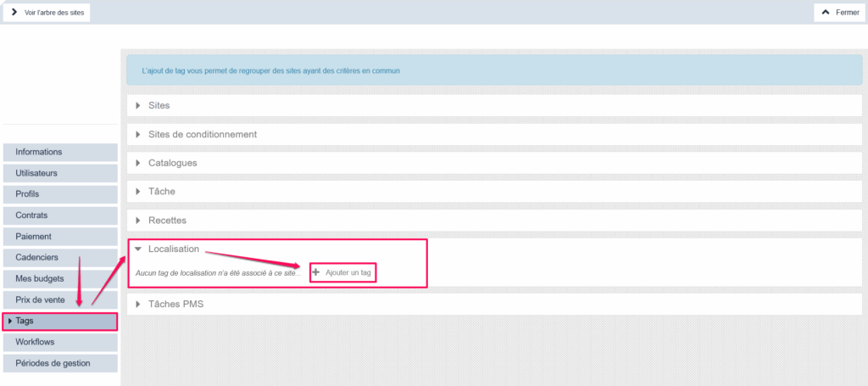Expand the Tâches PMS section

pos(175,304)
